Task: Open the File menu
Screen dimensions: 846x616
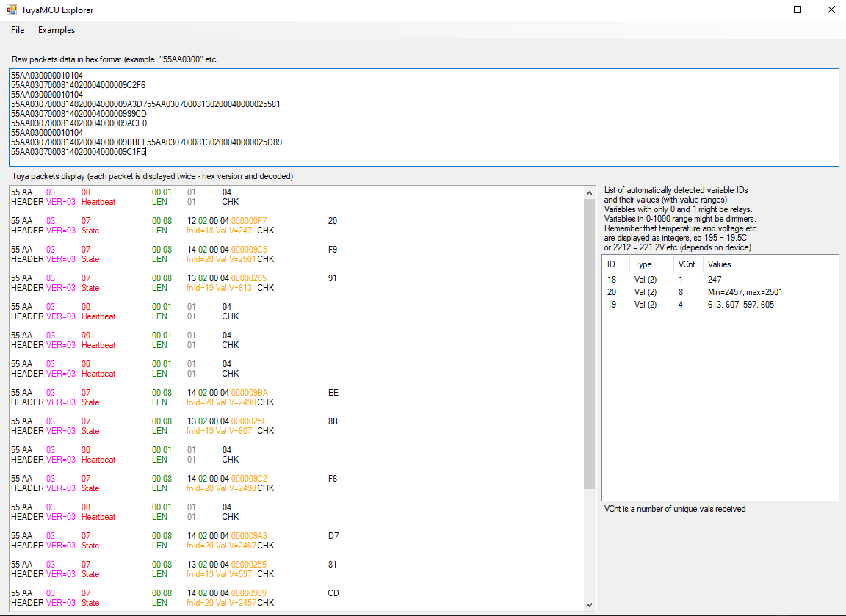Action: [18, 30]
